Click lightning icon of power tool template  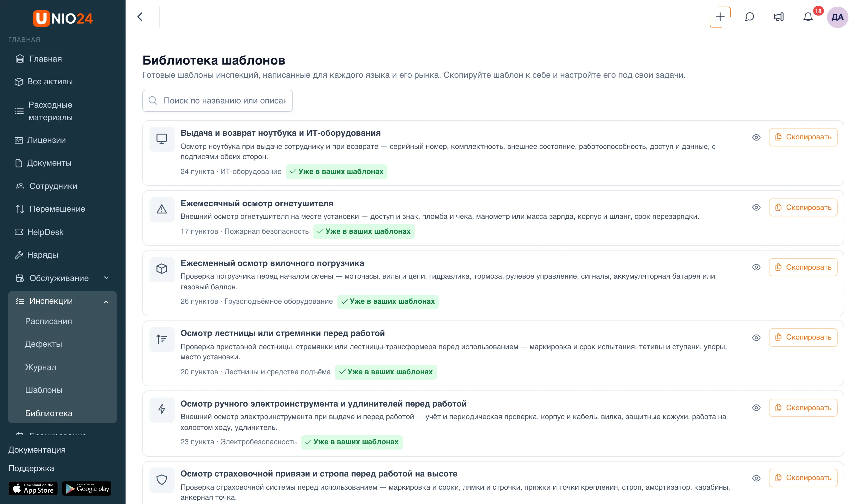(162, 409)
